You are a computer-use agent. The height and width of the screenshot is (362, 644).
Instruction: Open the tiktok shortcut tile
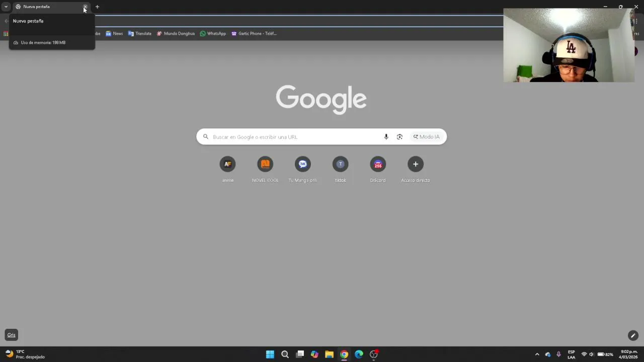pos(340,169)
